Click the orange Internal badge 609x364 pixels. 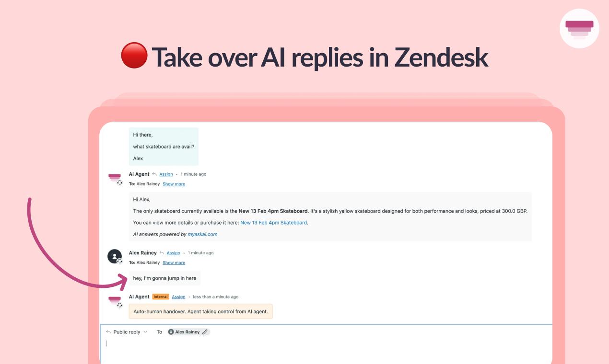(161, 296)
